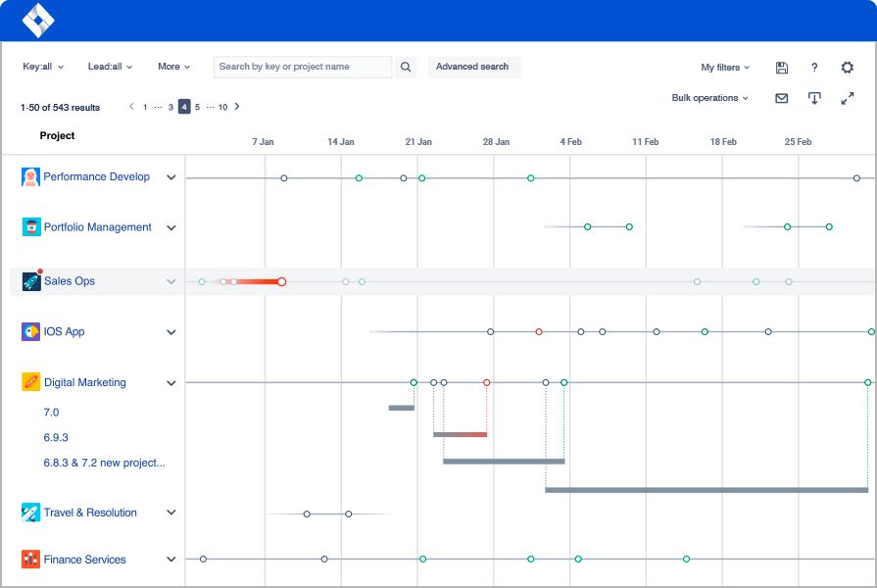Open the Portfolio Management project link

point(98,227)
